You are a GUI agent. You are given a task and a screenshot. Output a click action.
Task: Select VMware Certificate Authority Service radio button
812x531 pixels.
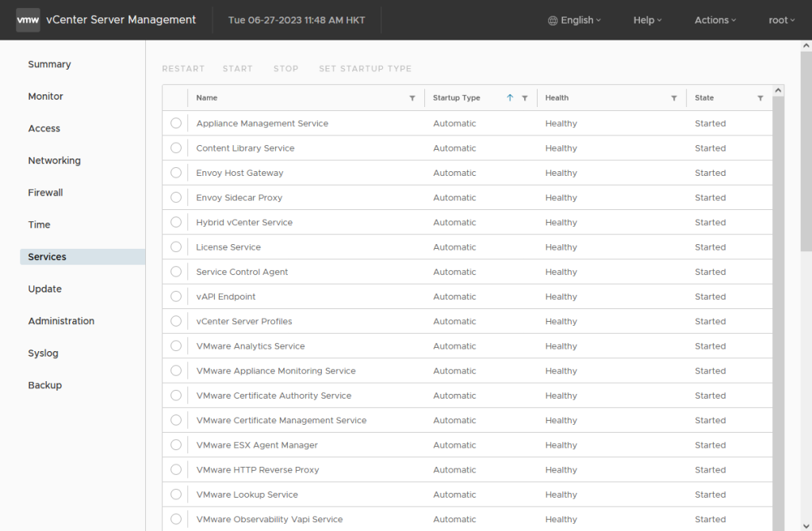pyautogui.click(x=176, y=395)
